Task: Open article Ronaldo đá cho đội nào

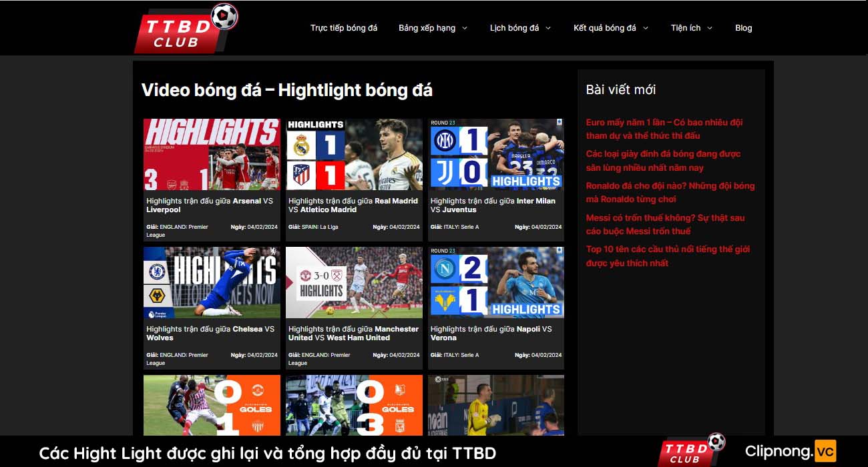Action: 670,192
